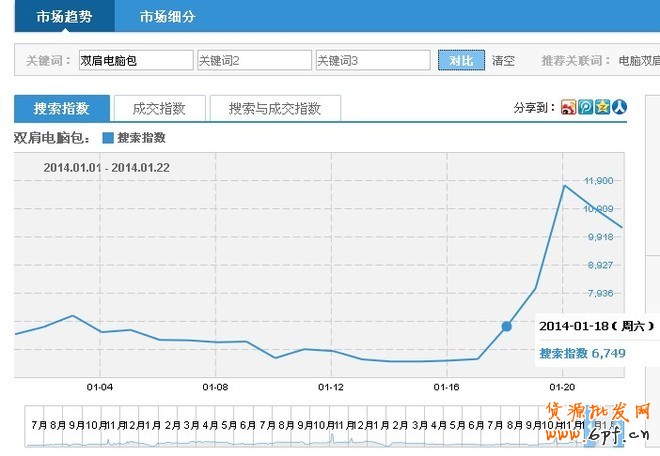
Task: Select the 成交指数 chart tab
Action: (160, 108)
